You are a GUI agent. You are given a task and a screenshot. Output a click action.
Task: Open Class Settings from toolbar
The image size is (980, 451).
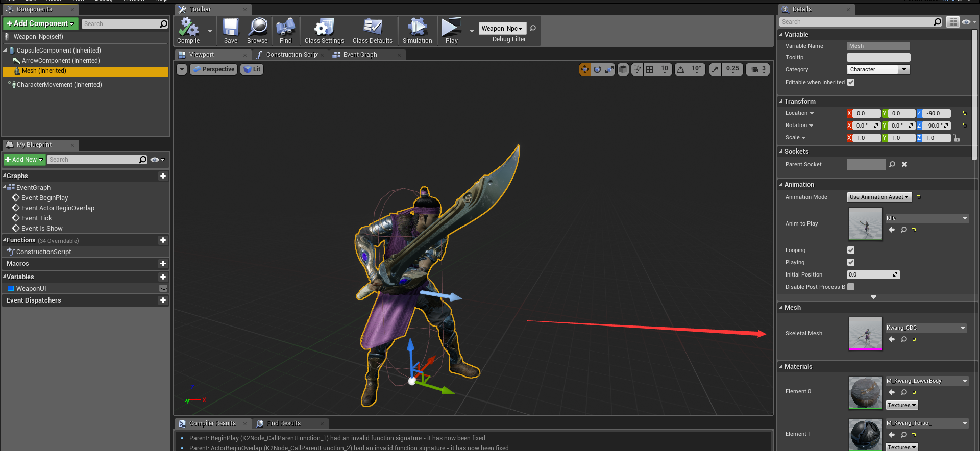click(x=324, y=31)
